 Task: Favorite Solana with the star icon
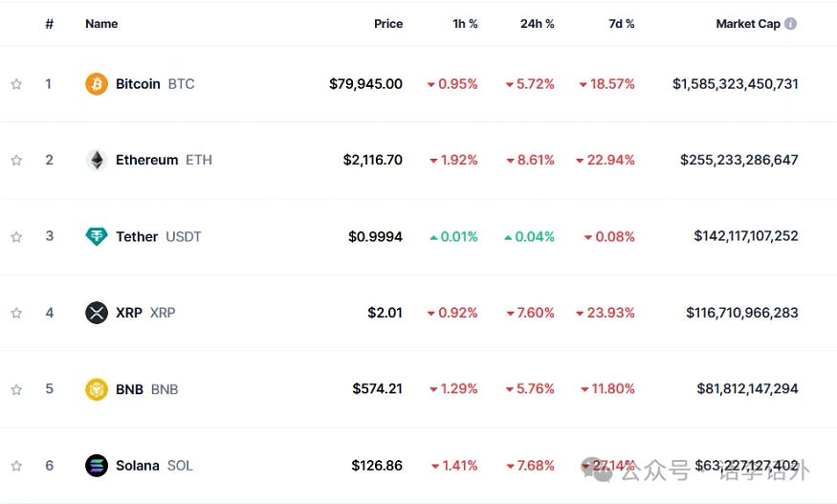(16, 466)
